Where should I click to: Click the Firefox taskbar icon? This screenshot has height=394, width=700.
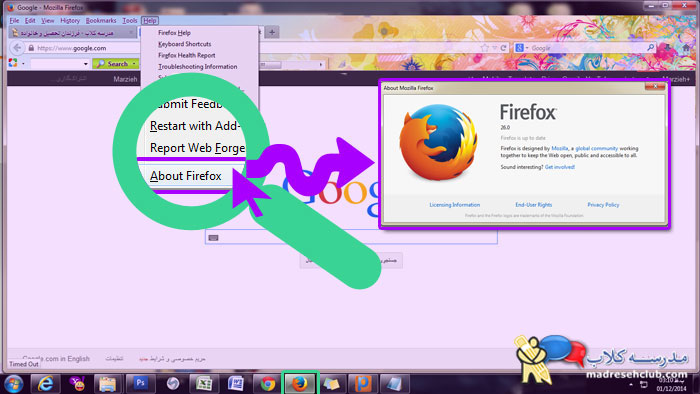300,384
